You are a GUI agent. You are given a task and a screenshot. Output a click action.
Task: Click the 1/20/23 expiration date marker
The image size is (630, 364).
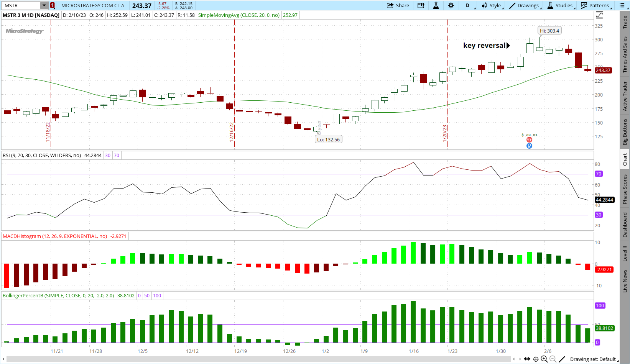coord(445,133)
